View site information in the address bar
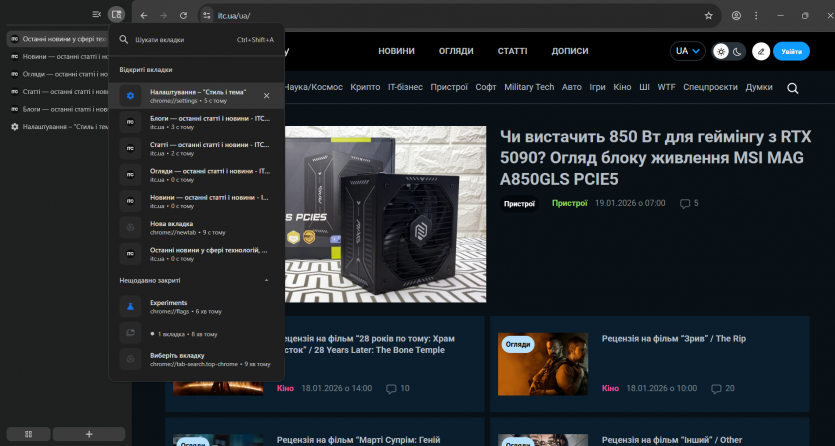 click(x=206, y=16)
